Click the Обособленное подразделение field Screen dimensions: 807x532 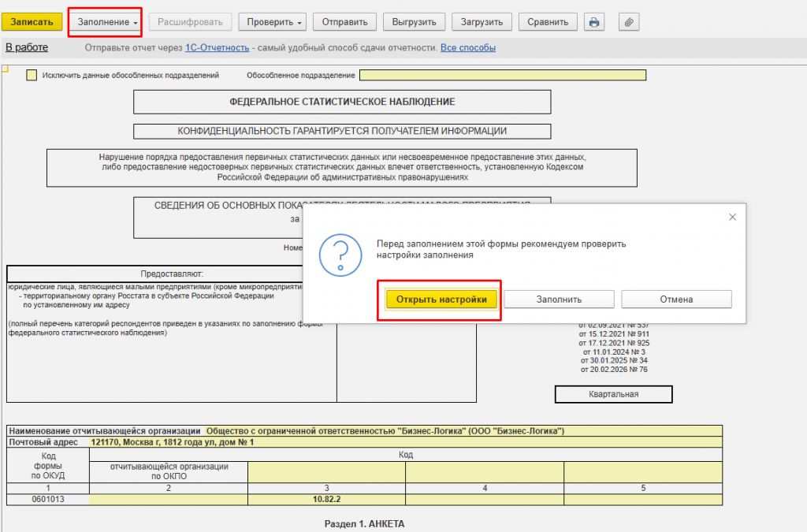pyautogui.click(x=502, y=75)
